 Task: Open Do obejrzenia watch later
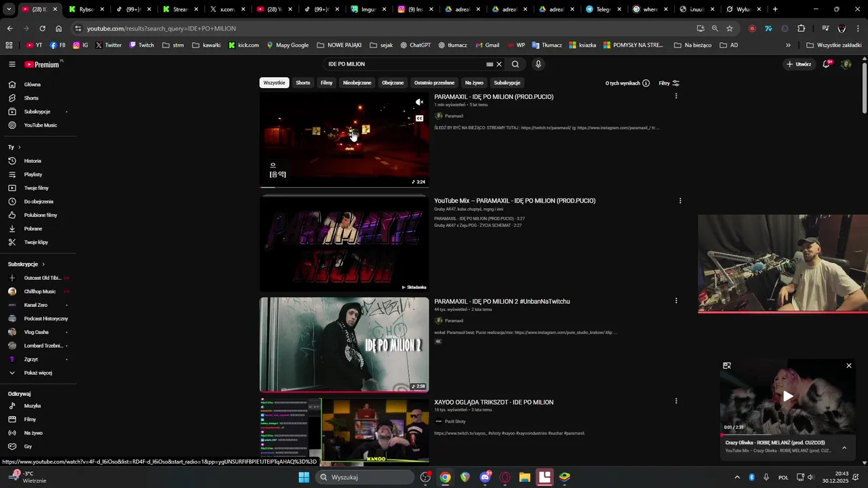[x=39, y=202]
